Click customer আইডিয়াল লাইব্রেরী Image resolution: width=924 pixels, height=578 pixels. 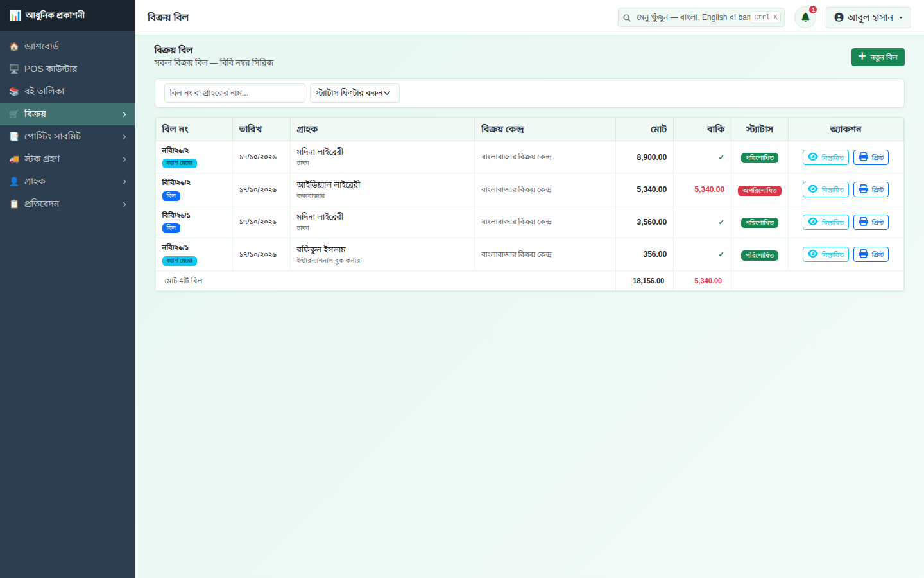tap(329, 185)
